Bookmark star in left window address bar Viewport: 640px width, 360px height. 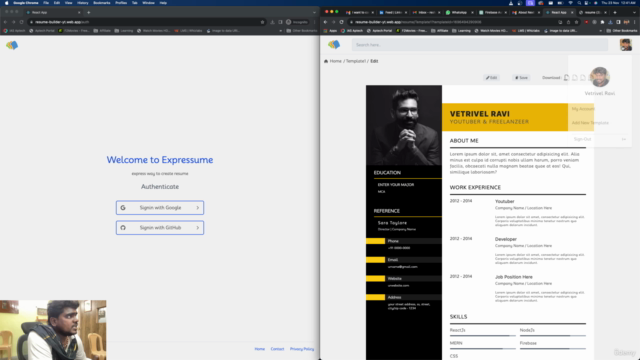point(262,22)
